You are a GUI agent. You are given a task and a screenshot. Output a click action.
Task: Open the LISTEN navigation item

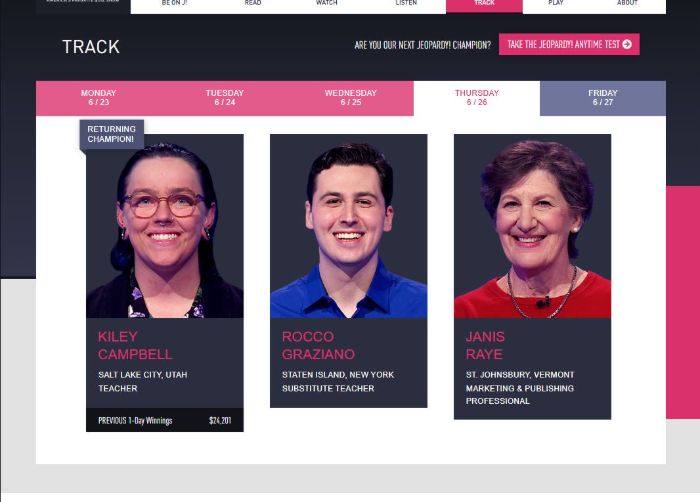click(x=406, y=3)
